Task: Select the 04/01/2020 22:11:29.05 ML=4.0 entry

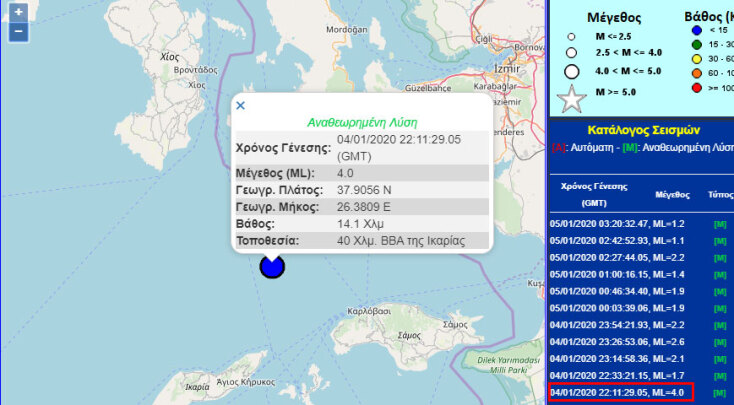Action: pyautogui.click(x=617, y=392)
